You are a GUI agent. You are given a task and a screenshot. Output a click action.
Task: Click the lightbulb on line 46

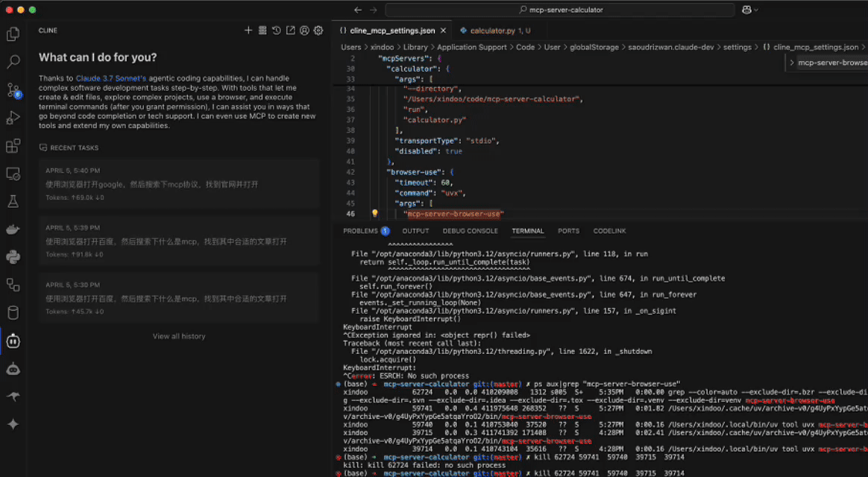pos(375,214)
